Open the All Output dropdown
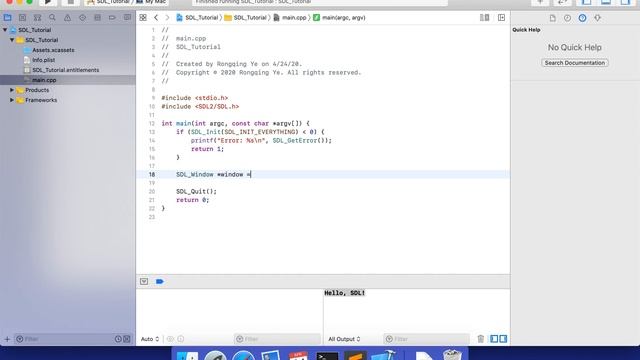640x360 pixels. coord(344,339)
